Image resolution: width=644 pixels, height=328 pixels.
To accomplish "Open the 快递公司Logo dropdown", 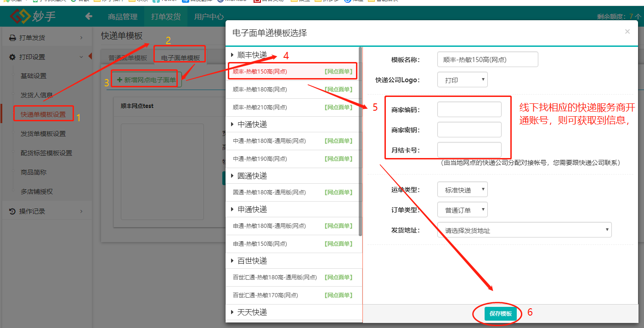I will click(462, 79).
